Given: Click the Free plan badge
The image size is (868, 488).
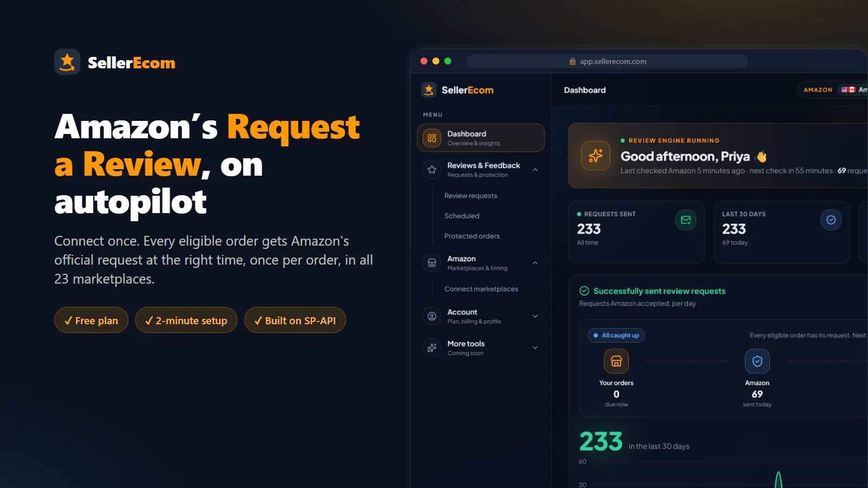Looking at the screenshot, I should tap(91, 320).
